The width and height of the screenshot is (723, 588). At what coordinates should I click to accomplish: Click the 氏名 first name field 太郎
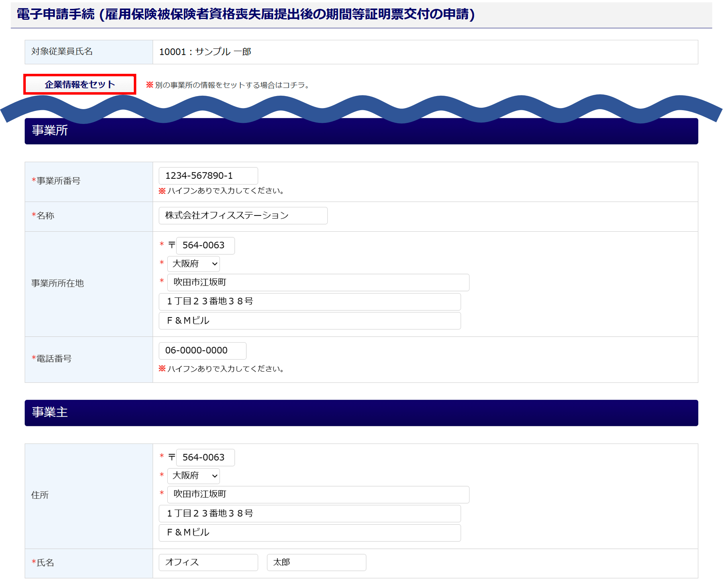pyautogui.click(x=316, y=562)
